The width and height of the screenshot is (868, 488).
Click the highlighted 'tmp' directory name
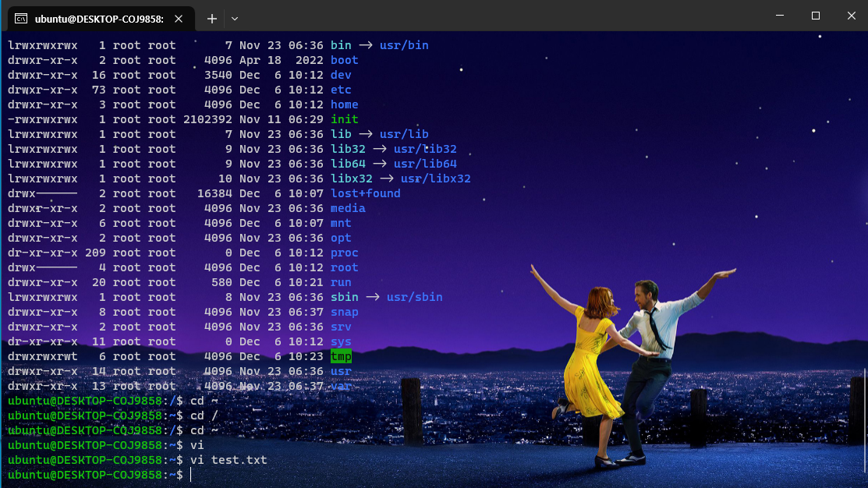coord(341,356)
